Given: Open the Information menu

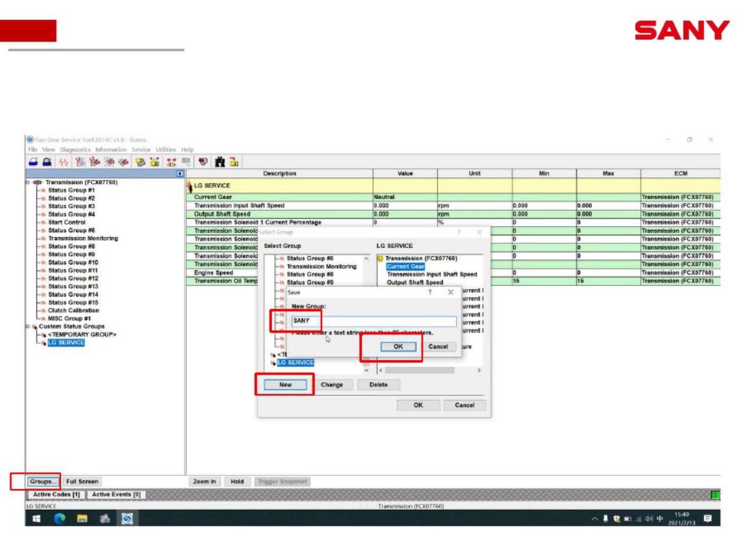Looking at the screenshot, I should click(x=111, y=150).
